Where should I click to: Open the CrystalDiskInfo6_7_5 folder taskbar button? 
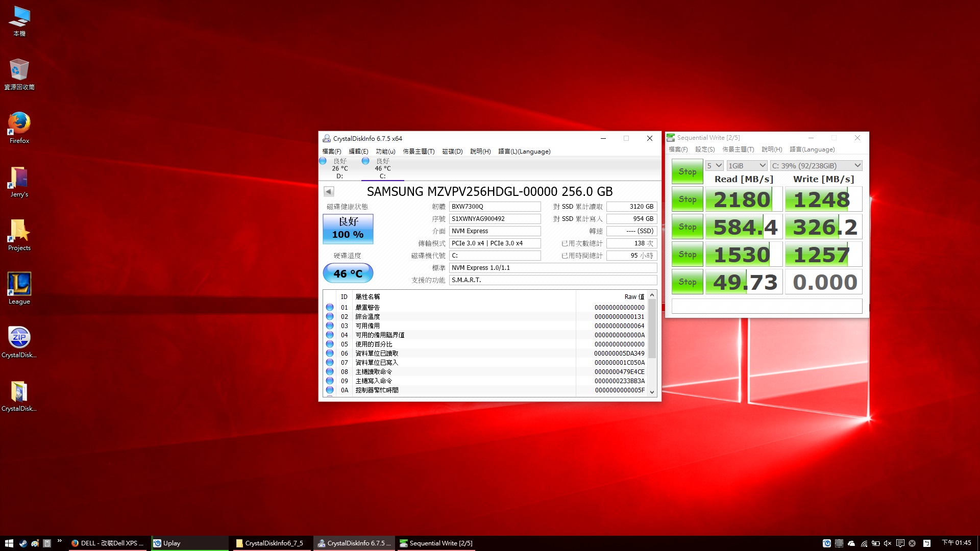[x=271, y=543]
